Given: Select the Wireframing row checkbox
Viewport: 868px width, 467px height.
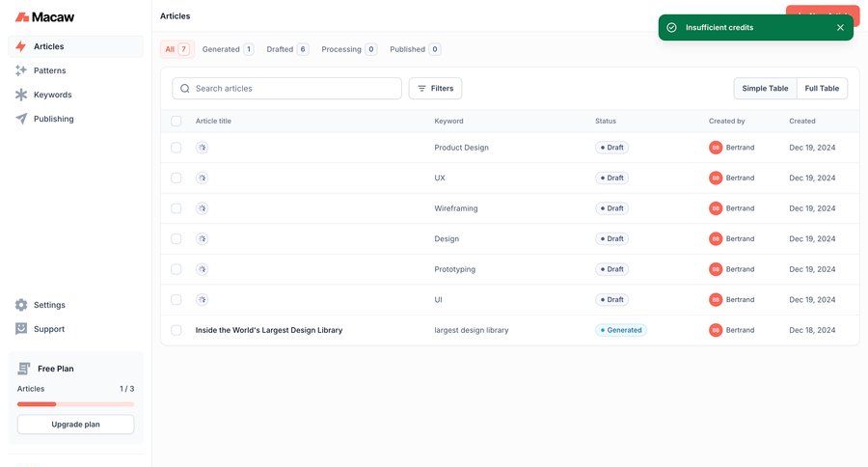Looking at the screenshot, I should click(x=176, y=208).
